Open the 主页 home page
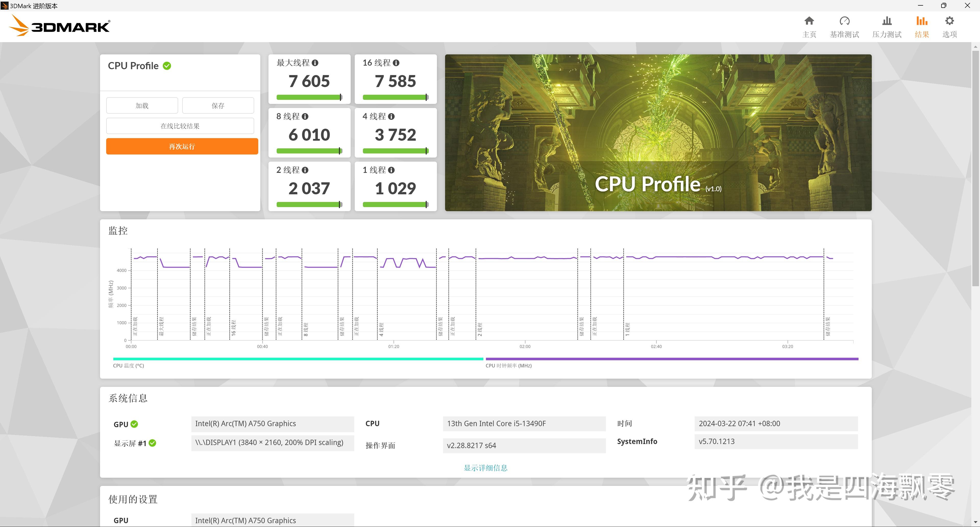Image resolution: width=980 pixels, height=527 pixels. (809, 26)
